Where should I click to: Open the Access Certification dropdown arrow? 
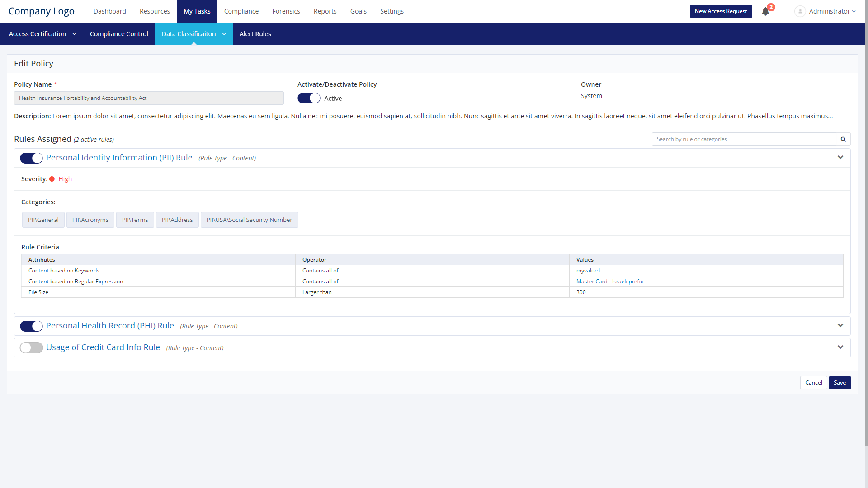[x=75, y=34]
